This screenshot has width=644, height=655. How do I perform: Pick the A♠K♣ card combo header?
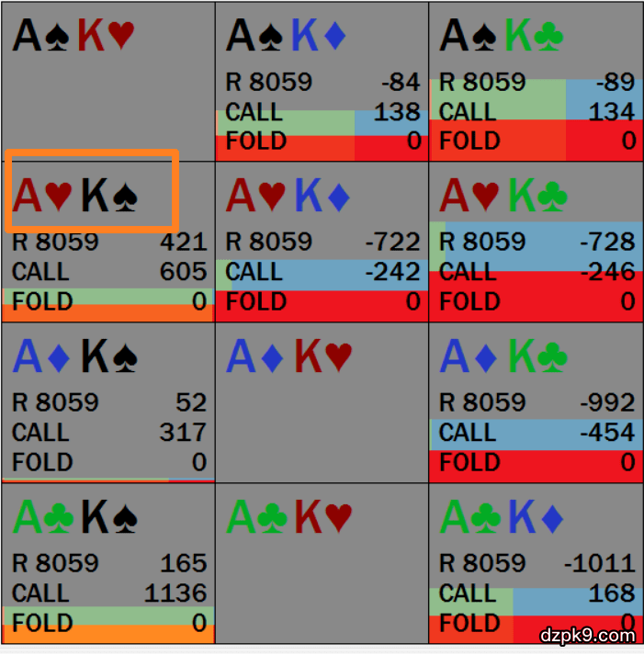pos(502,37)
